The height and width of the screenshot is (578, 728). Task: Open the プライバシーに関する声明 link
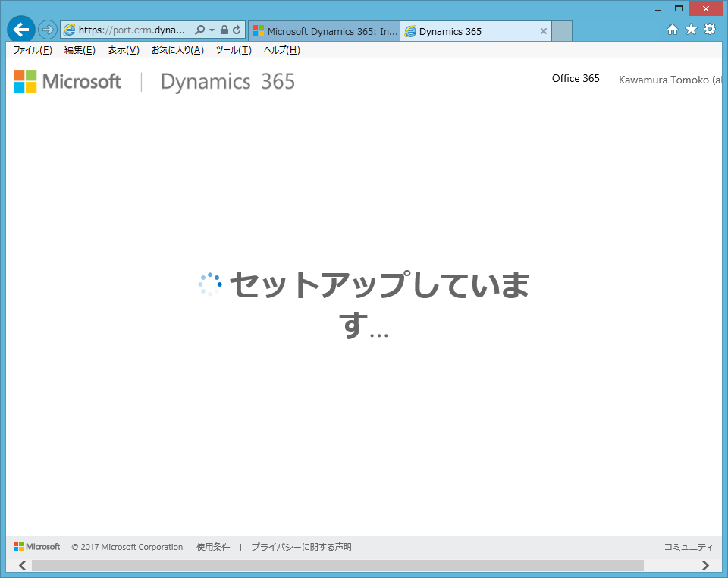point(301,547)
